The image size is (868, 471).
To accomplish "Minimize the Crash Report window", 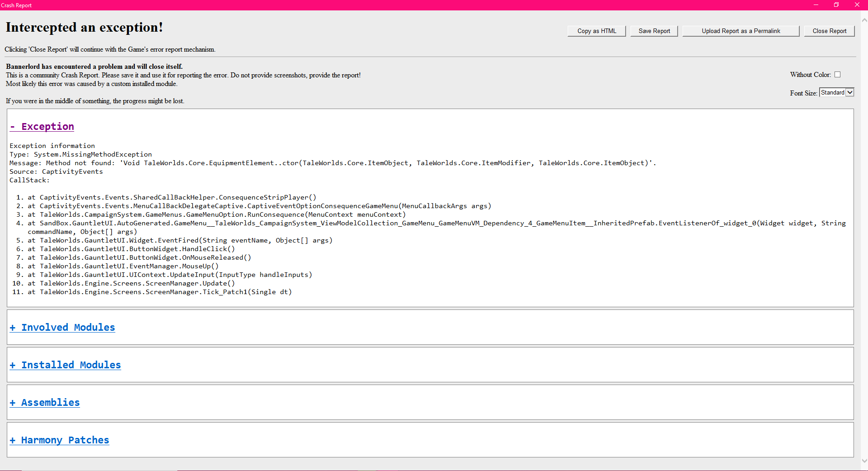I will coord(816,5).
